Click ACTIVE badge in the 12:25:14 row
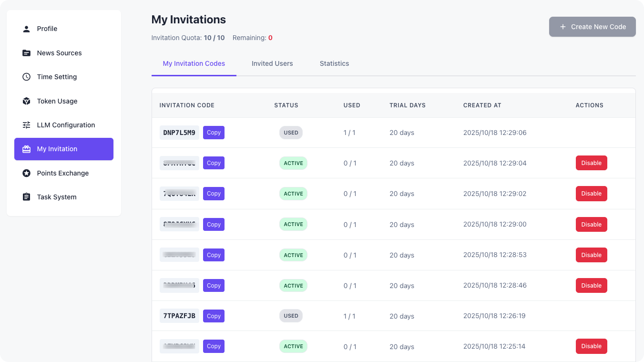Image resolution: width=644 pixels, height=362 pixels. (293, 346)
